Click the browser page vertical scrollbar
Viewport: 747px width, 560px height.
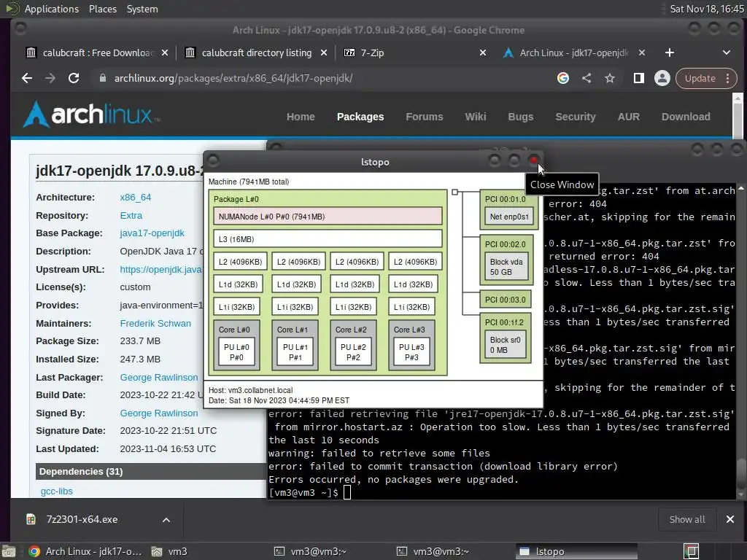click(x=738, y=114)
